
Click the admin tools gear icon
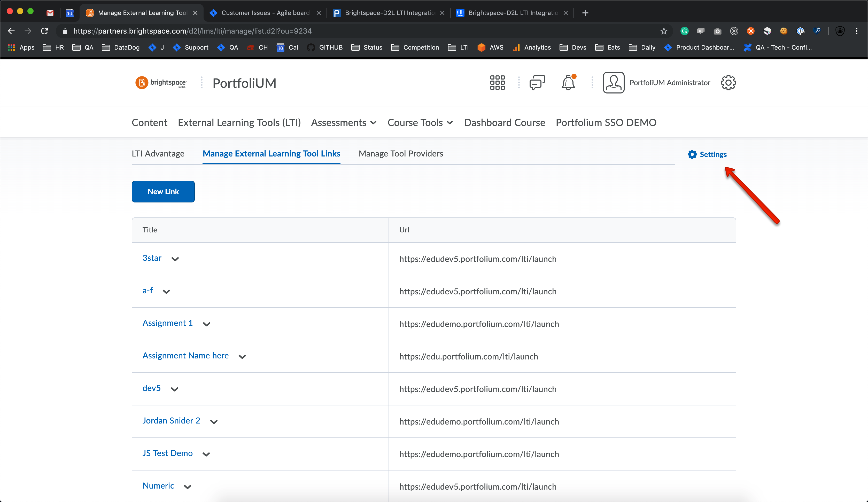[728, 83]
